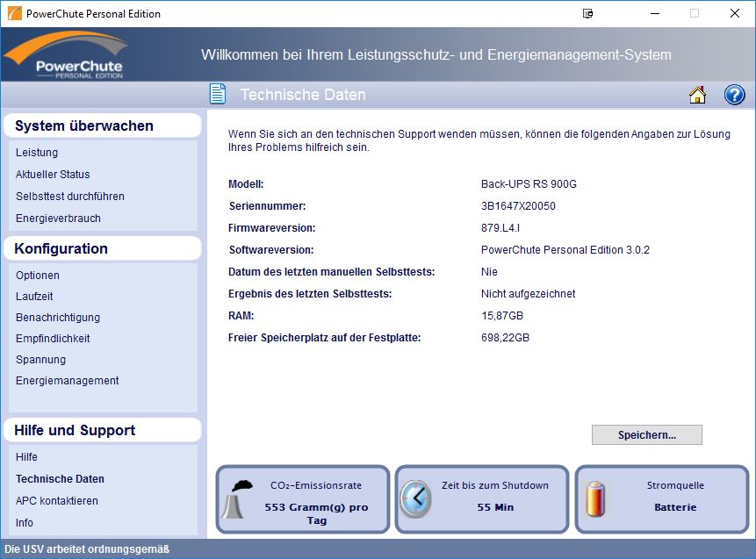
Task: Click the Seriennummer: label
Action: pyautogui.click(x=267, y=206)
